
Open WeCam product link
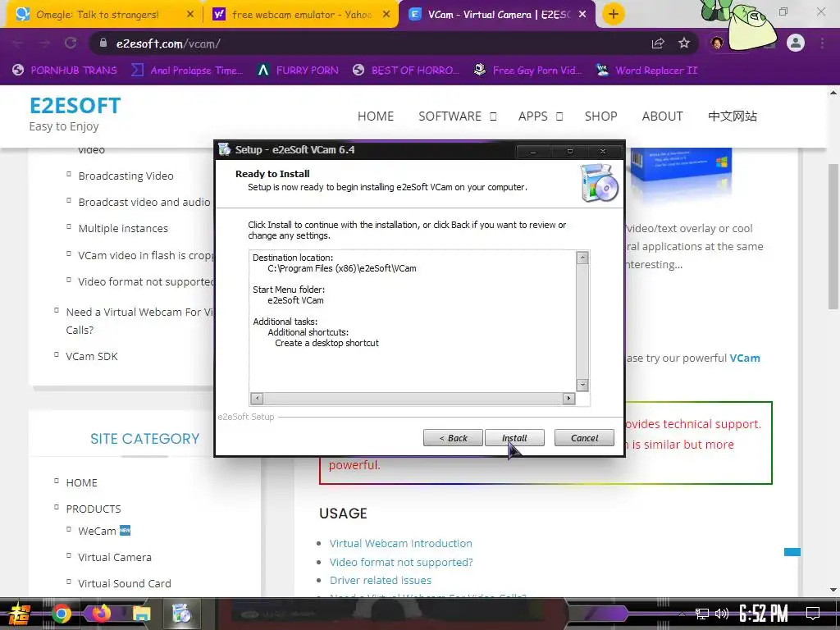(97, 531)
